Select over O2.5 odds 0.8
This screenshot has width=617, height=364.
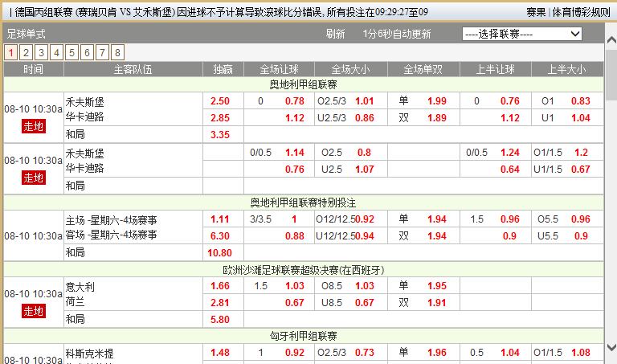[365, 153]
